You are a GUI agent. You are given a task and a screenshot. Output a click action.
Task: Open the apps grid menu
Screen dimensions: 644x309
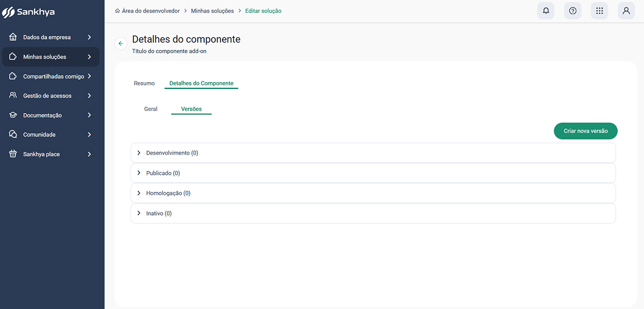pos(599,11)
